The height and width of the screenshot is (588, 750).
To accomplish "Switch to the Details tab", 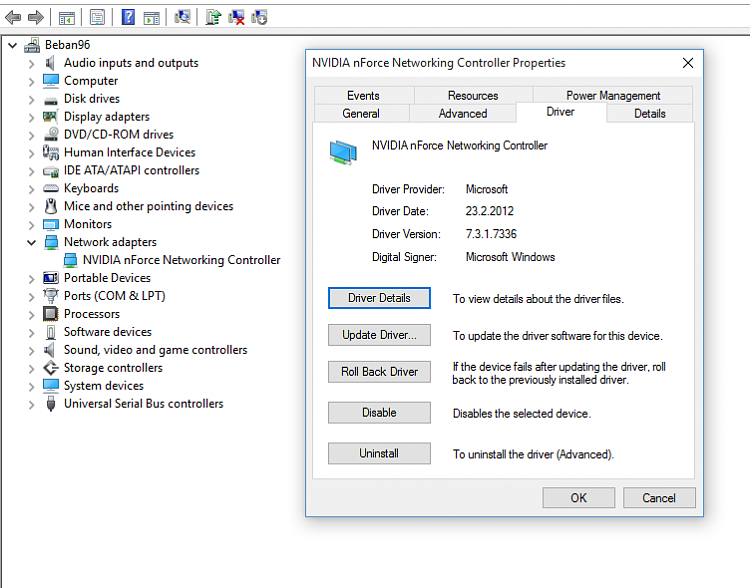I will pos(650,113).
